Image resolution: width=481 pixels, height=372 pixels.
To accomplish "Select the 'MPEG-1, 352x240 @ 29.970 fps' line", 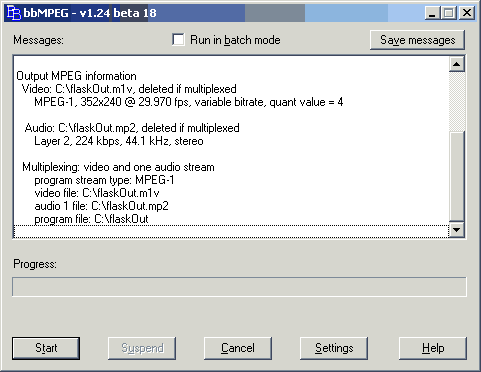I will click(189, 102).
